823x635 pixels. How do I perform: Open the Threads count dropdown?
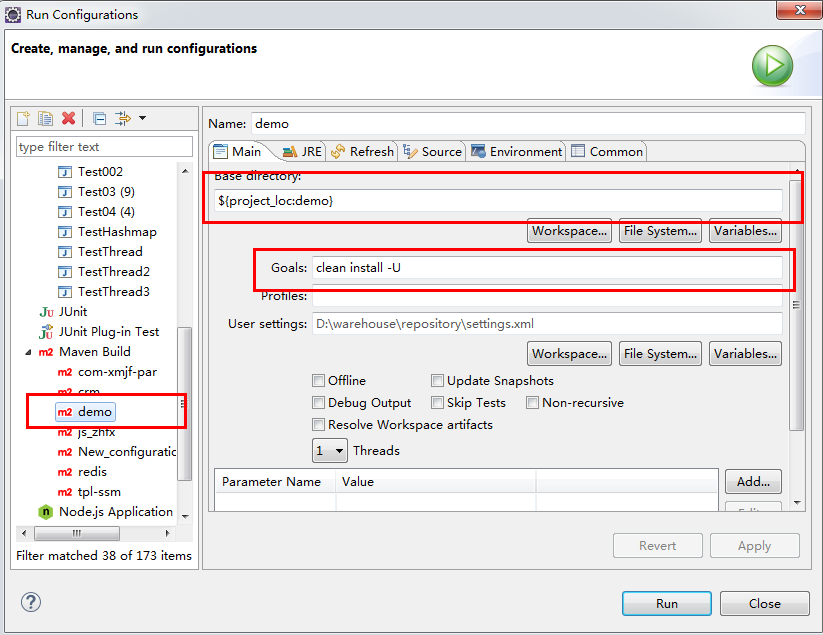click(330, 451)
